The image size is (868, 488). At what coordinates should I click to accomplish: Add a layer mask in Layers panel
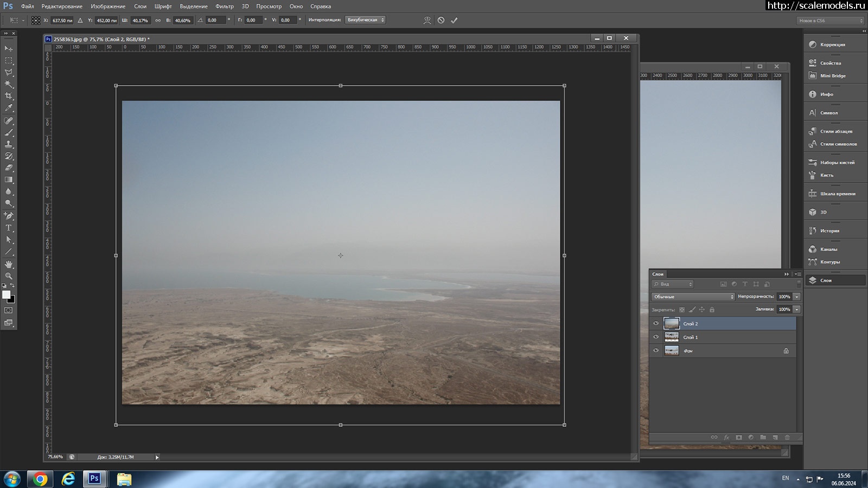click(x=739, y=437)
